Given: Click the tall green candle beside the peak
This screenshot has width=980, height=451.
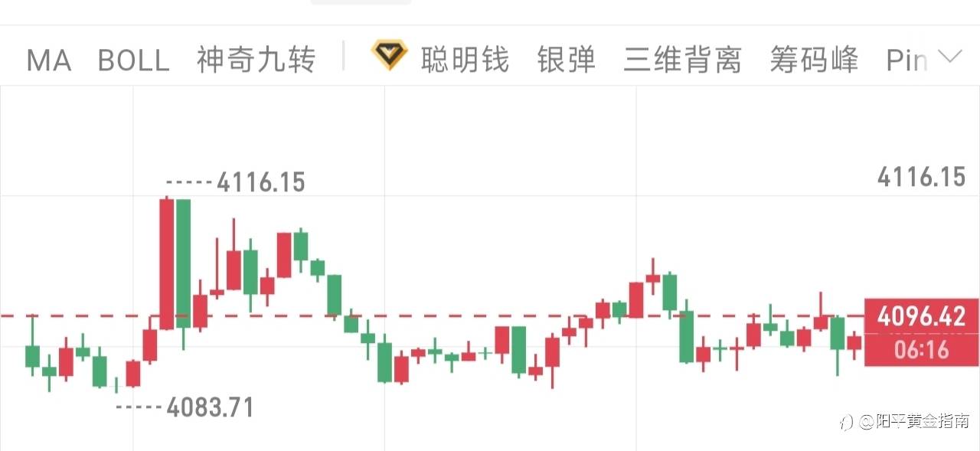Looking at the screenshot, I should 183,264.
